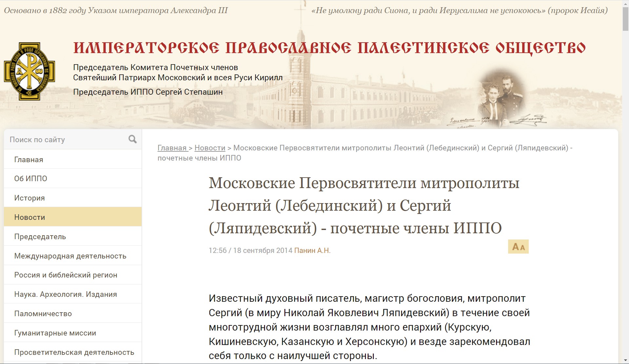Click the Главная breadcrumb link
The width and height of the screenshot is (629, 364).
point(172,148)
